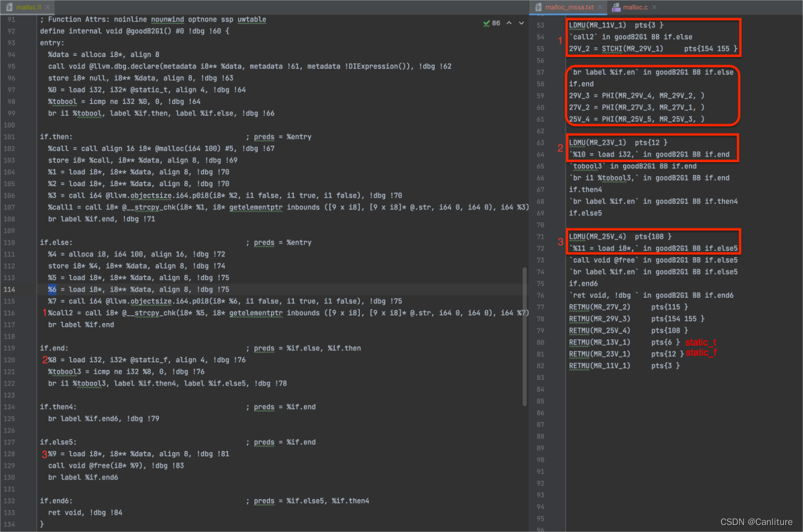The height and width of the screenshot is (532, 803).
Task: Click '; Function Attrs: noinline' comment line
Action: pos(153,20)
